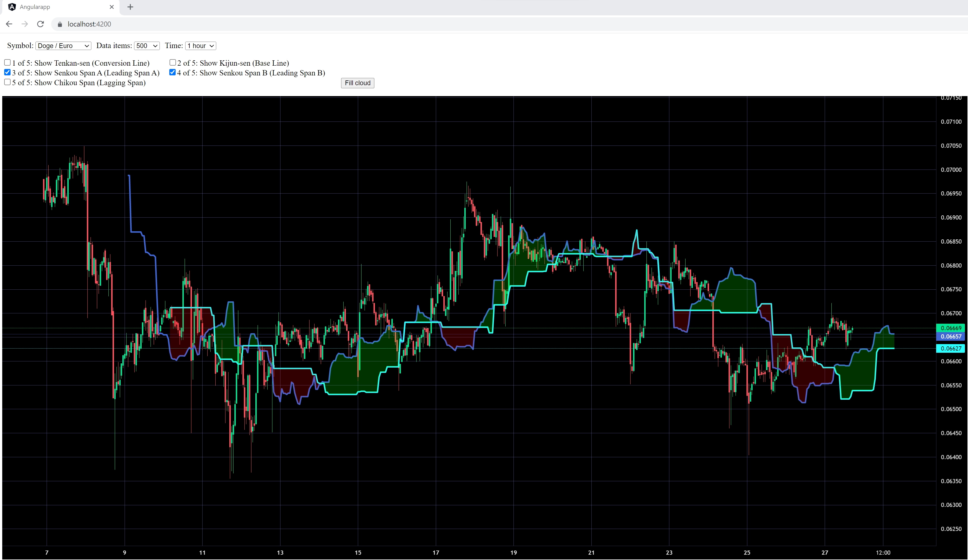Click the browser forward arrow
Image resolution: width=968 pixels, height=560 pixels.
coord(25,24)
